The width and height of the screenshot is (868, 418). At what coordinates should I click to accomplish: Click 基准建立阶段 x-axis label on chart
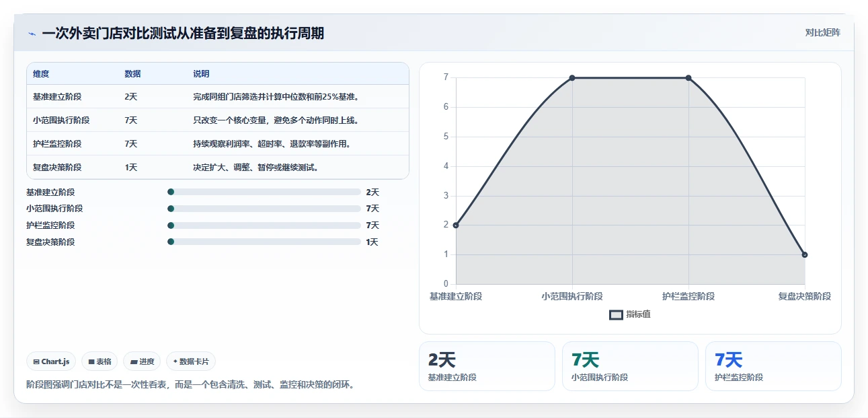pyautogui.click(x=456, y=296)
